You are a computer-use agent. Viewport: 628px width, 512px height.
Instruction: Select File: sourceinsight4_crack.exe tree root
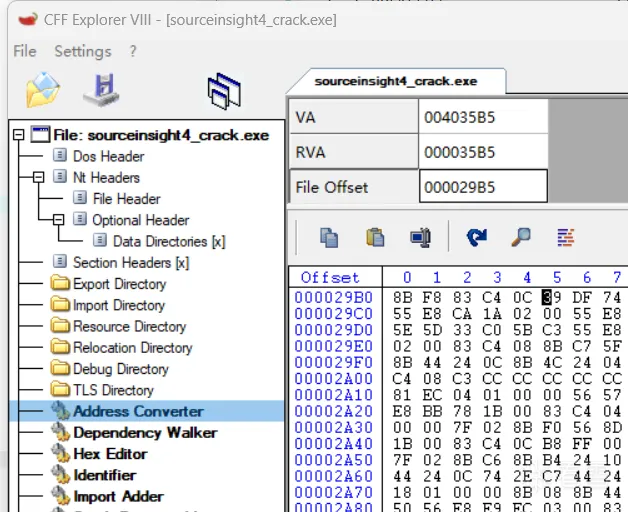[161, 135]
